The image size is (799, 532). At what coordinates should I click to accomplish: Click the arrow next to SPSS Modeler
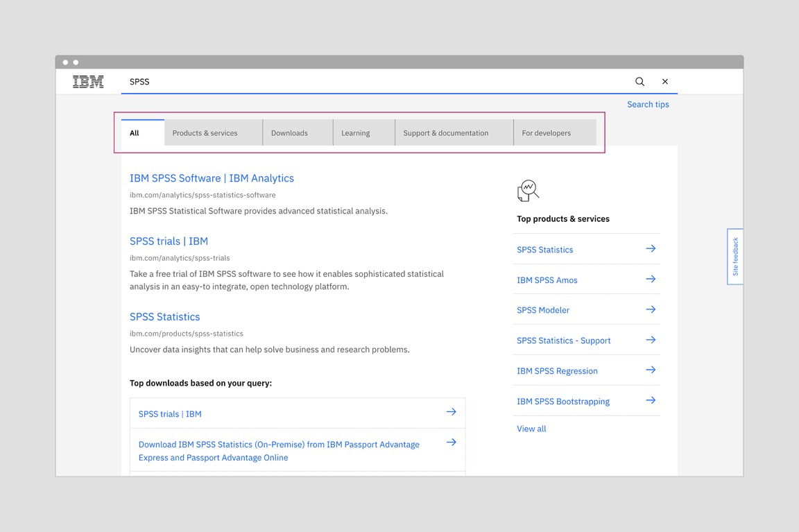click(650, 309)
